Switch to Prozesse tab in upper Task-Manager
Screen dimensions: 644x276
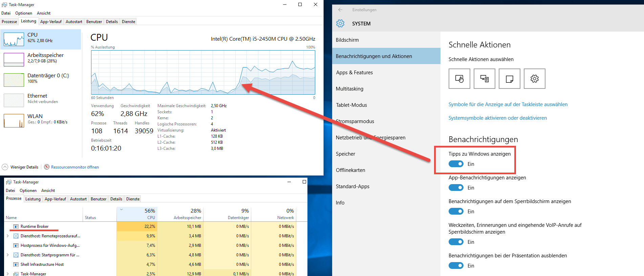point(9,22)
